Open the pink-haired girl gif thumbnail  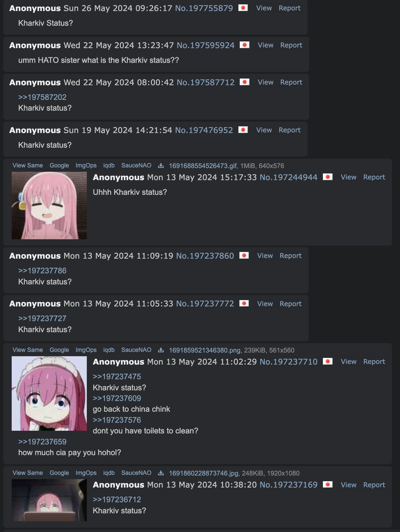49,206
